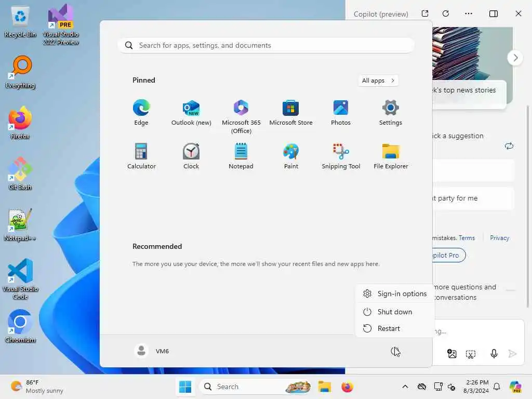
Task: Click Copilot icon in taskbar corner
Action: 515,387
